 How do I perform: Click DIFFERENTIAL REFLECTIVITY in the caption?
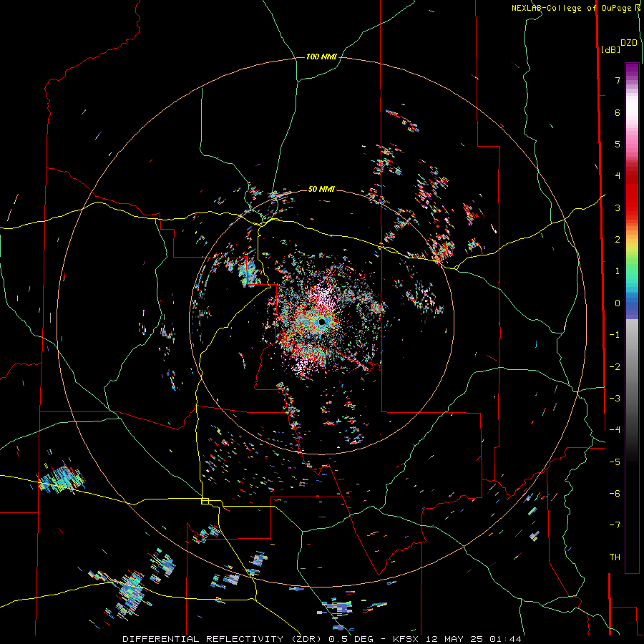point(203,639)
